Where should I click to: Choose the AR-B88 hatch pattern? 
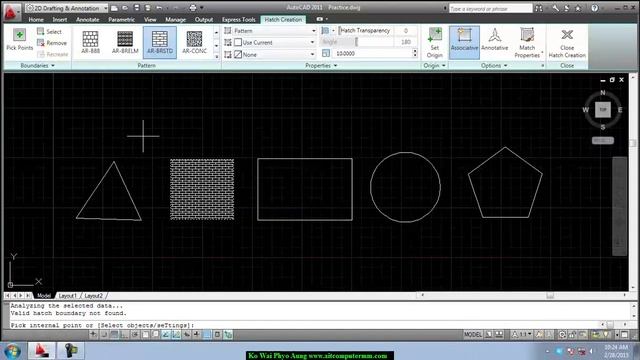[x=90, y=42]
